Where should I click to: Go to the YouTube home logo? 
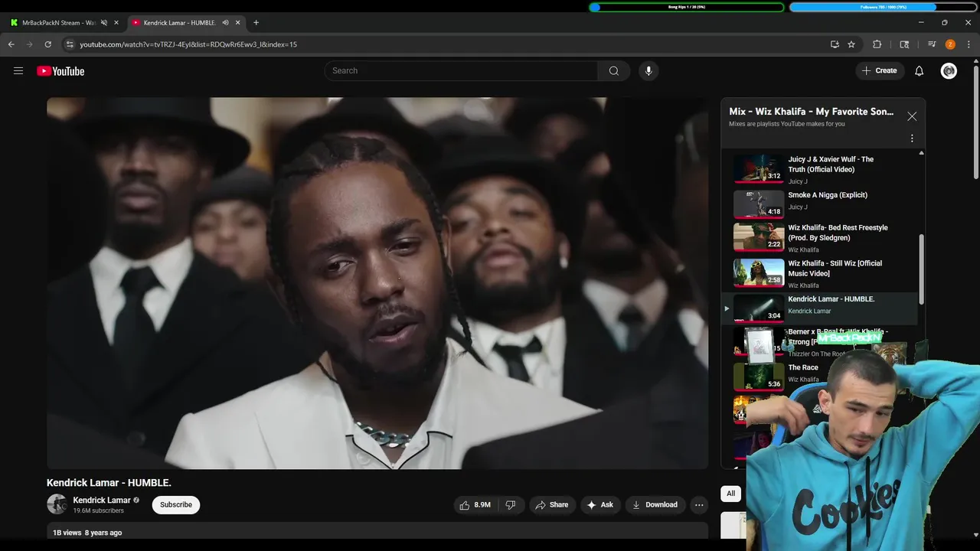60,71
